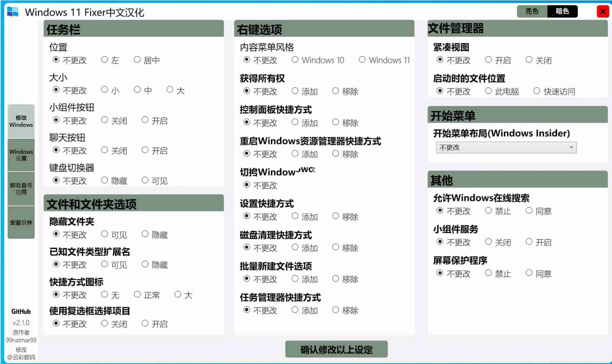Set taskbar 大小 to 大

click(176, 90)
